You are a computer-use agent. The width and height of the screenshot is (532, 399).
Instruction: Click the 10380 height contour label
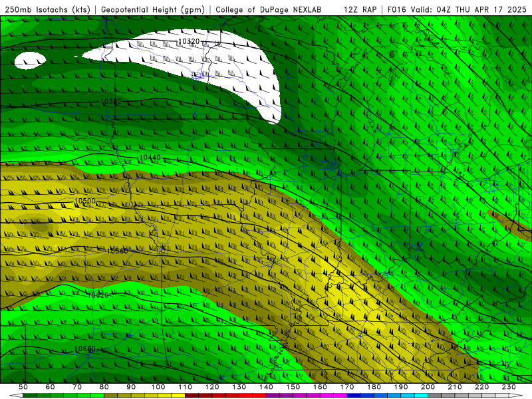pyautogui.click(x=111, y=102)
